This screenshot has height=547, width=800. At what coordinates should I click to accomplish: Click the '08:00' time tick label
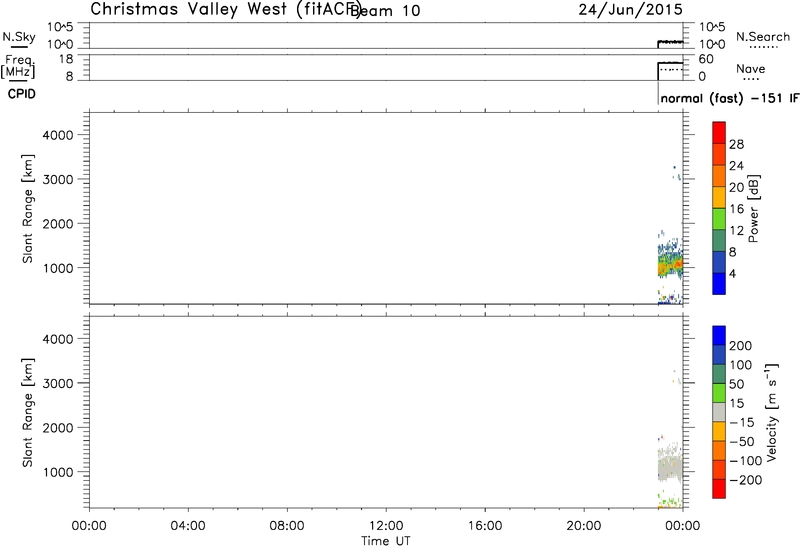[x=287, y=526]
